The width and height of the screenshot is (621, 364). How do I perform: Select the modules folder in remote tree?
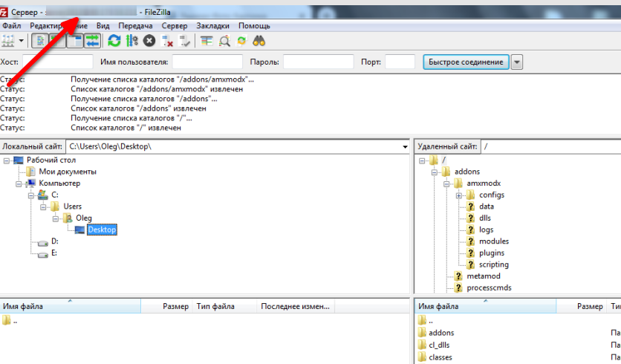(494, 241)
